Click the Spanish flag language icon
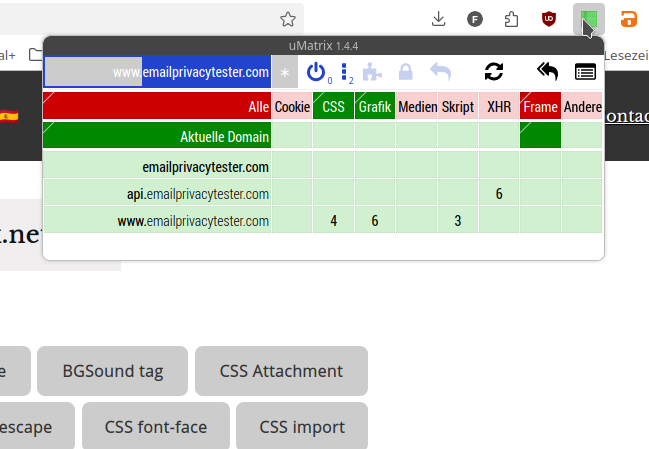Screen dimensions: 649x449 pyautogui.click(x=9, y=116)
